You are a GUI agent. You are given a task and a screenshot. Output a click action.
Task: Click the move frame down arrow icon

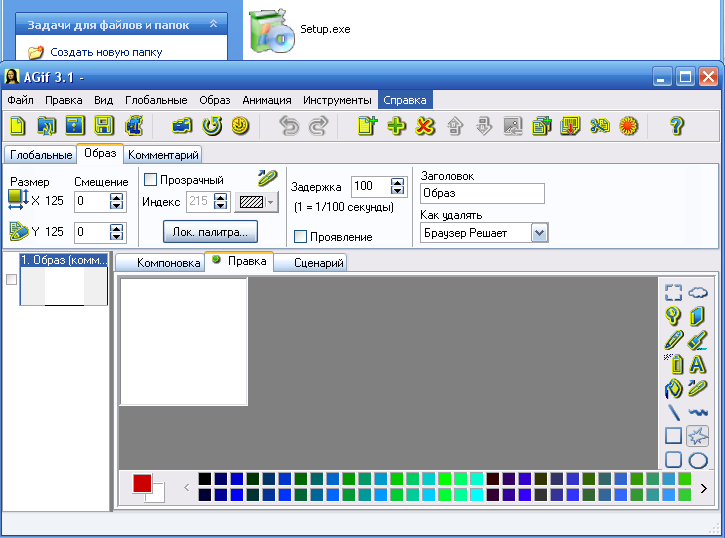click(x=484, y=126)
